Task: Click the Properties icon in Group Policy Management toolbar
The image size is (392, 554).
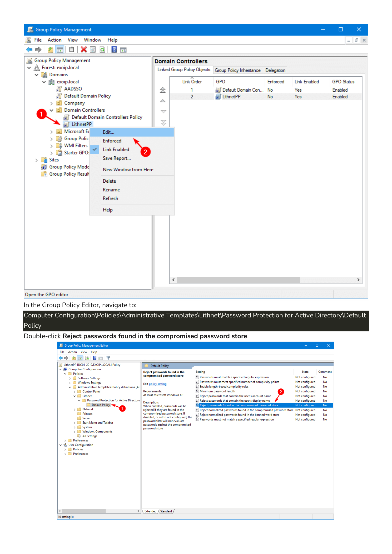Action: (x=93, y=49)
